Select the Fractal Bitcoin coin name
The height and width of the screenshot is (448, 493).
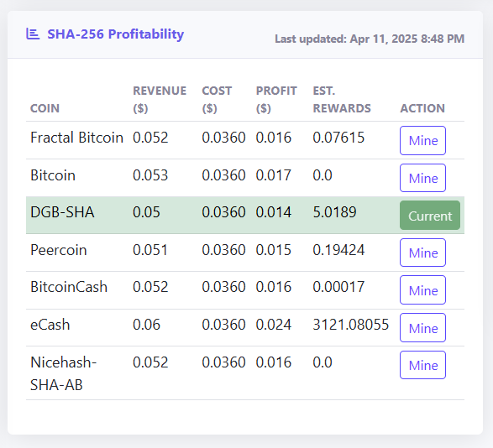pos(76,138)
